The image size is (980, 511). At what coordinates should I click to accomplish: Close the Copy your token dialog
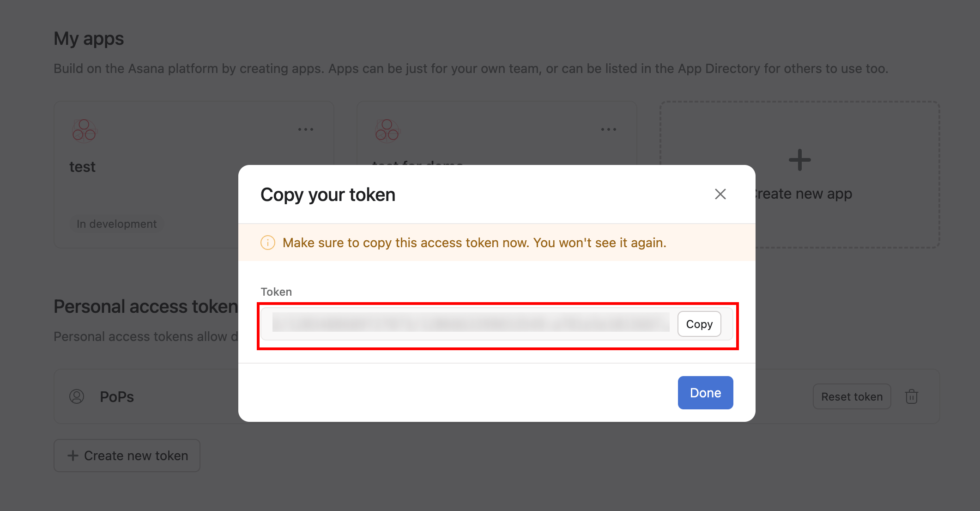tap(720, 194)
